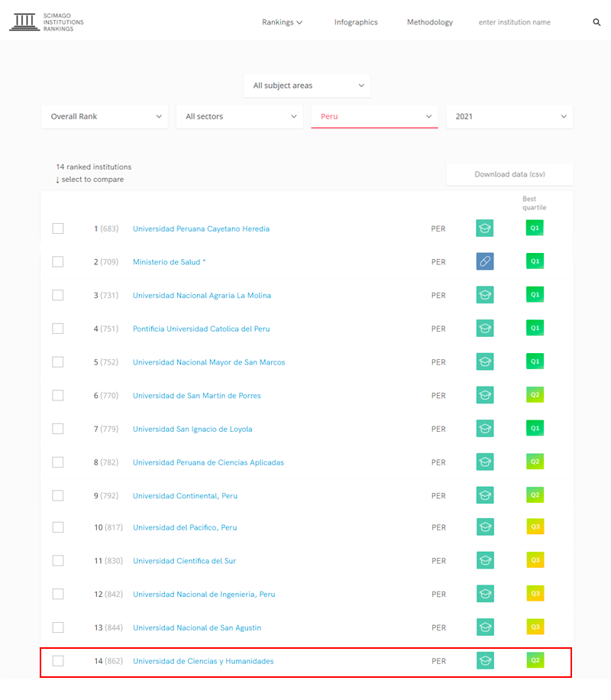Click university icon for Ciencias y Humanidades
Viewport: 611px width, 700px height.
click(x=485, y=661)
